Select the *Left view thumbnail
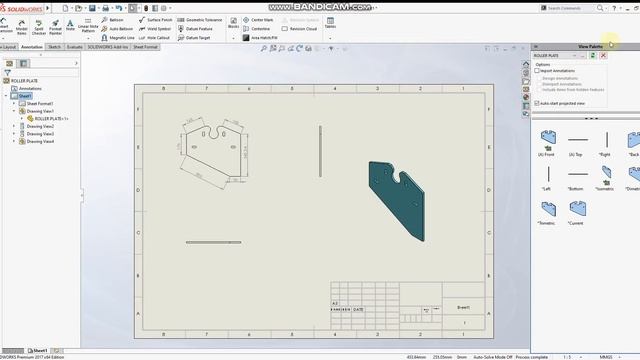 click(548, 174)
